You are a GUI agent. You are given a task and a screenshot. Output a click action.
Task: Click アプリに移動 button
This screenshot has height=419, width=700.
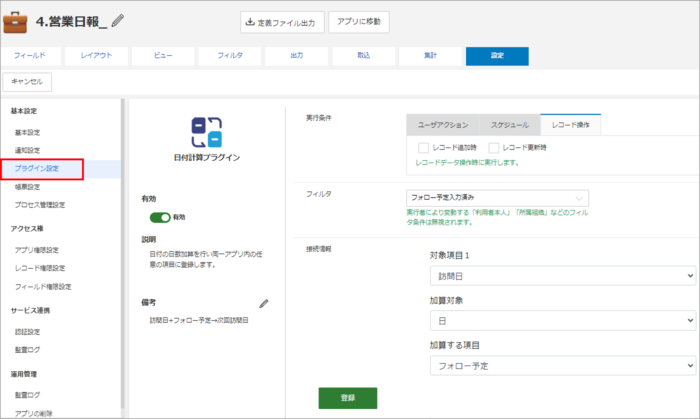coord(359,22)
